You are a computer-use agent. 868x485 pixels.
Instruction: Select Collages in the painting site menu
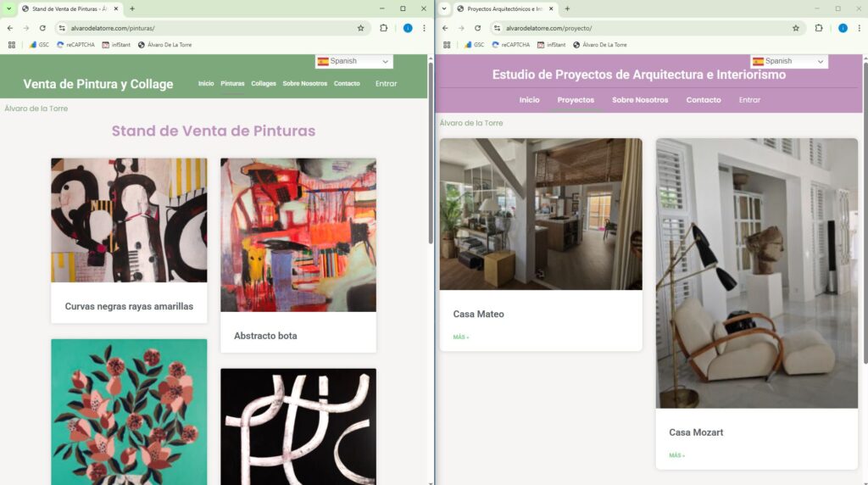coord(264,84)
